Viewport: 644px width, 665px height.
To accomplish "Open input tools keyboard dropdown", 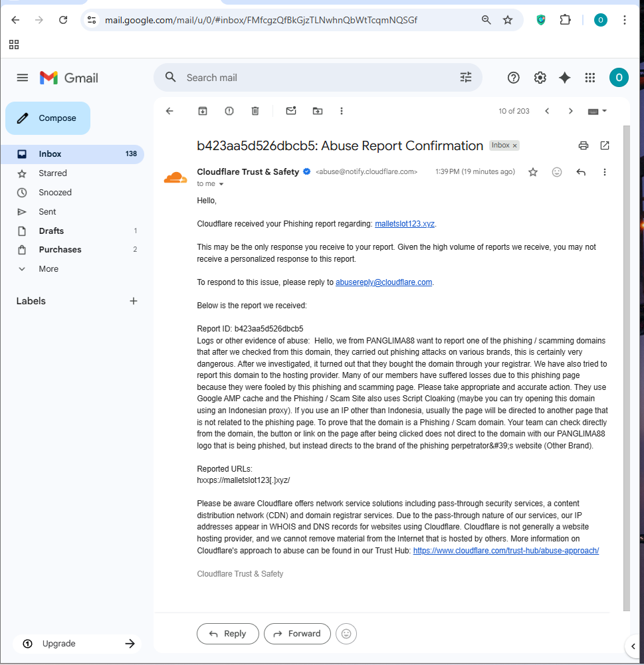I will click(x=597, y=111).
